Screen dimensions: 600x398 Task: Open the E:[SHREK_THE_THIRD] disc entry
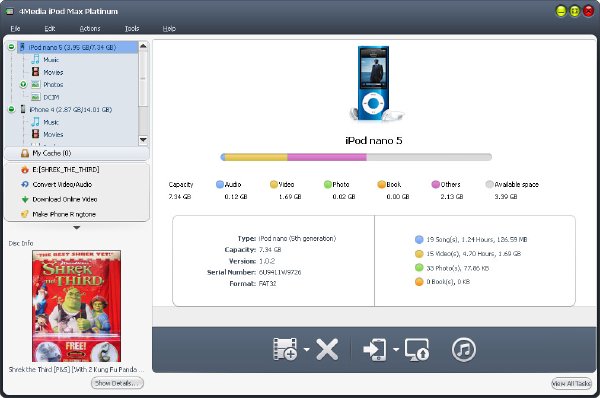pos(66,170)
